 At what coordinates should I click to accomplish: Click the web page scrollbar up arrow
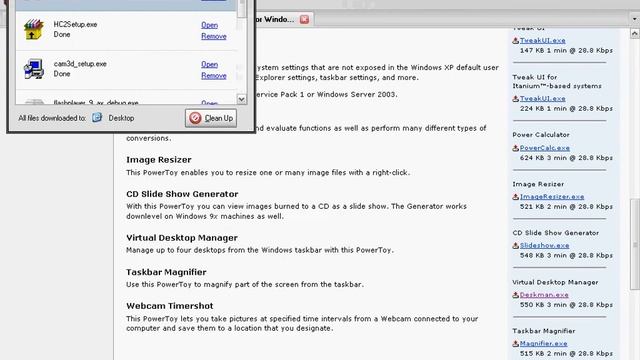click(635, 33)
